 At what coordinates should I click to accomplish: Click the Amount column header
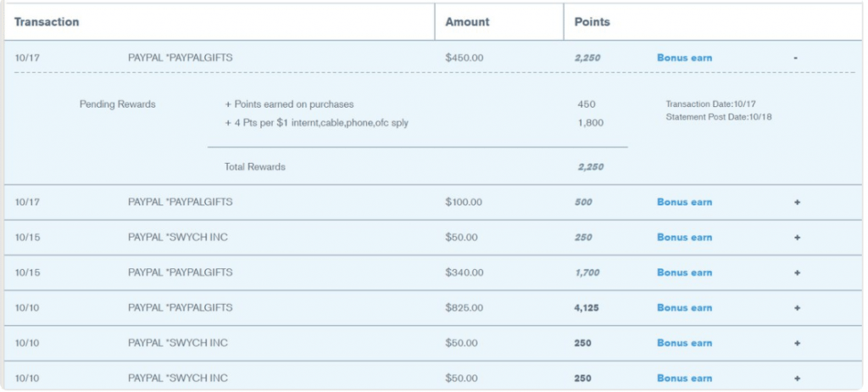point(467,22)
